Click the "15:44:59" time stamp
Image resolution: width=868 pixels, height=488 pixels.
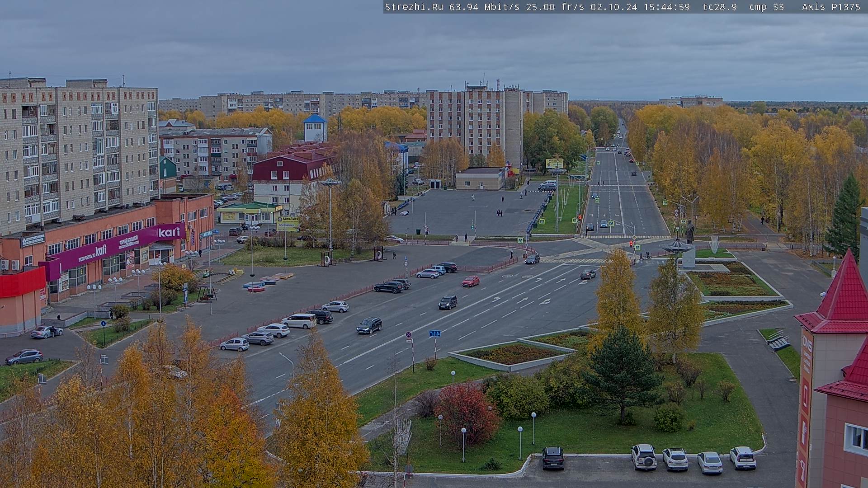pyautogui.click(x=666, y=7)
